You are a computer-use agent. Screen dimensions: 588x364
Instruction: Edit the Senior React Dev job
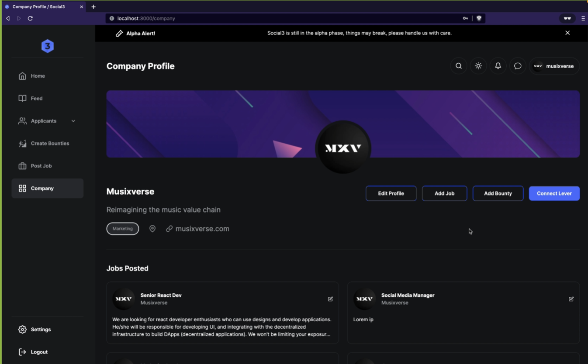tap(330, 299)
